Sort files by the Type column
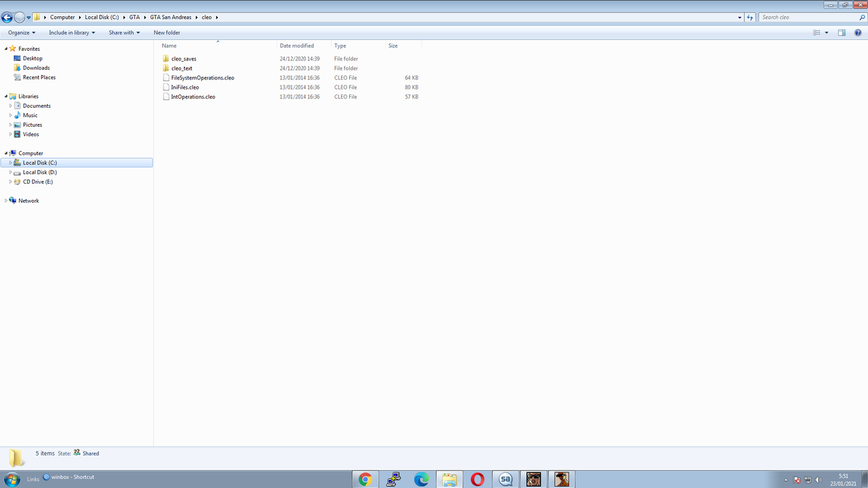Viewport: 868px width, 488px height. (358, 45)
